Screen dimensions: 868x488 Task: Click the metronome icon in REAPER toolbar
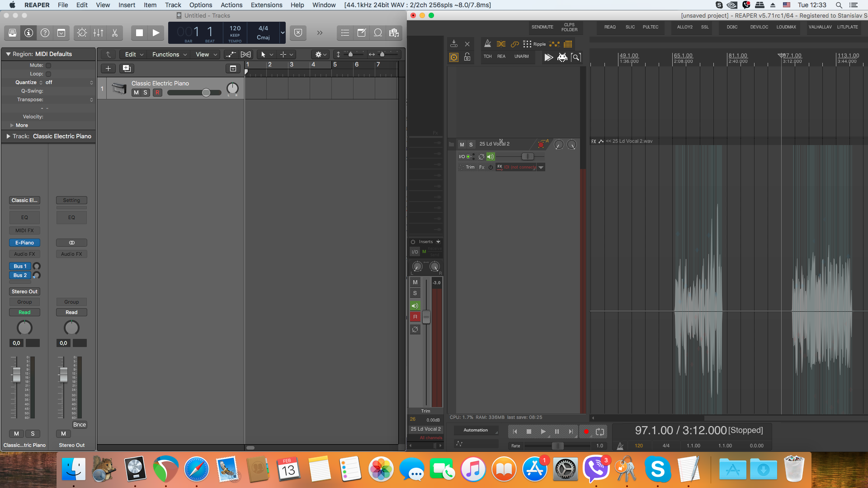click(487, 44)
